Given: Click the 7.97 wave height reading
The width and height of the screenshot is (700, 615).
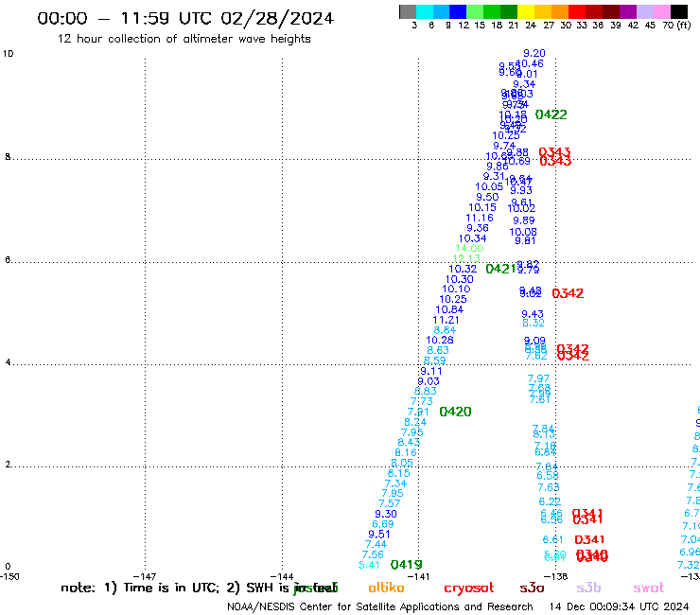Looking at the screenshot, I should [538, 378].
